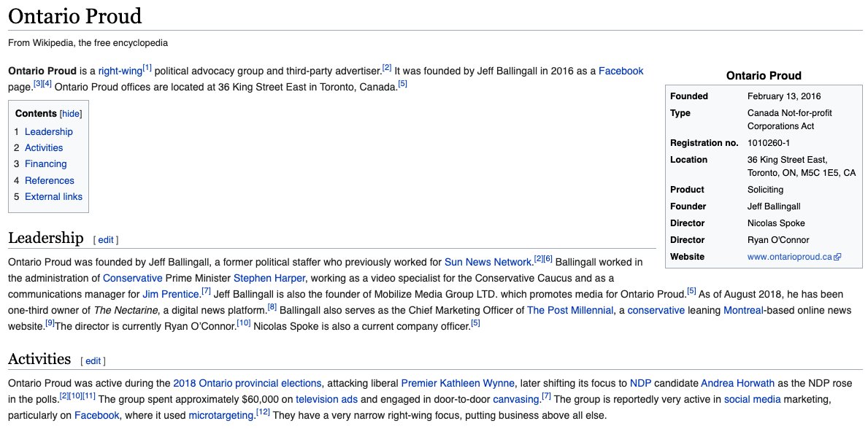Open citation [8] after digital news platform

point(272,307)
